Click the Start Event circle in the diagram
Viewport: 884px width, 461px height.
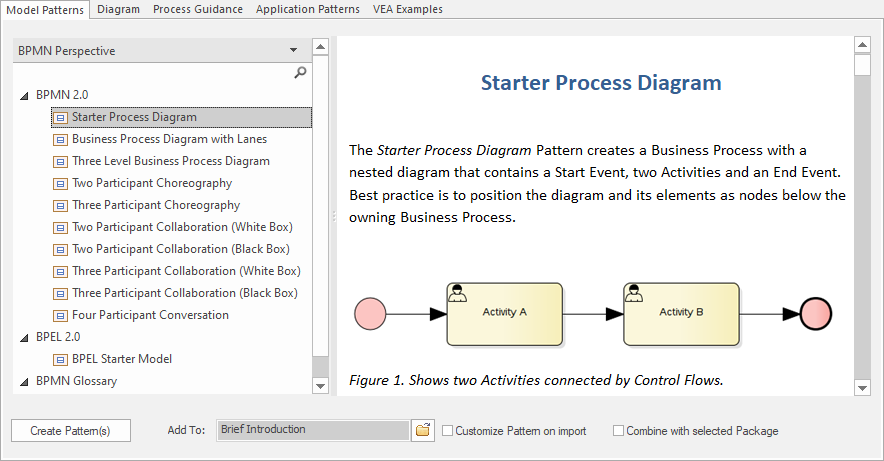click(370, 314)
